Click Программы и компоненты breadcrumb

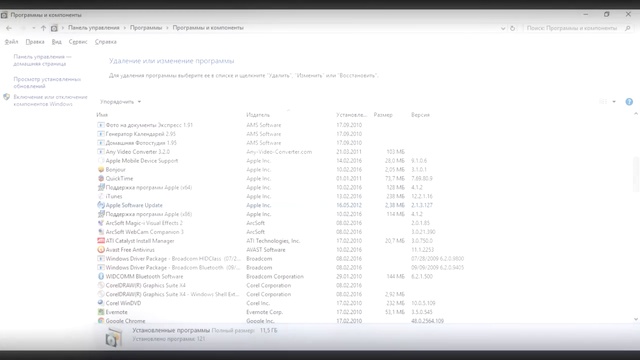point(208,28)
